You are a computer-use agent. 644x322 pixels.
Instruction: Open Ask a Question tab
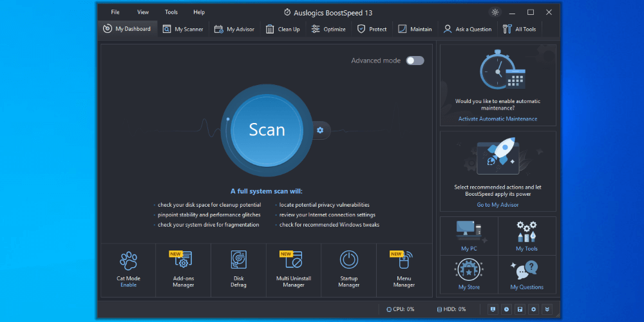(x=468, y=29)
